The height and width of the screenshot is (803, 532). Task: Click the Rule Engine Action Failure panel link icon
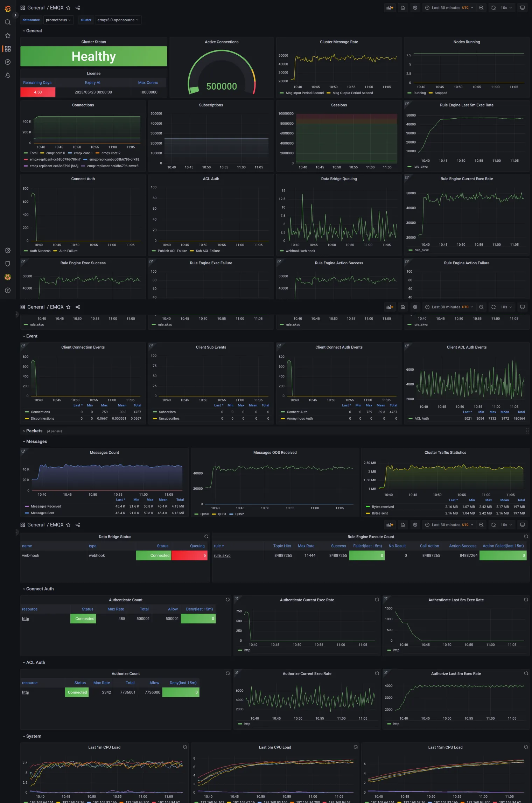click(x=407, y=261)
